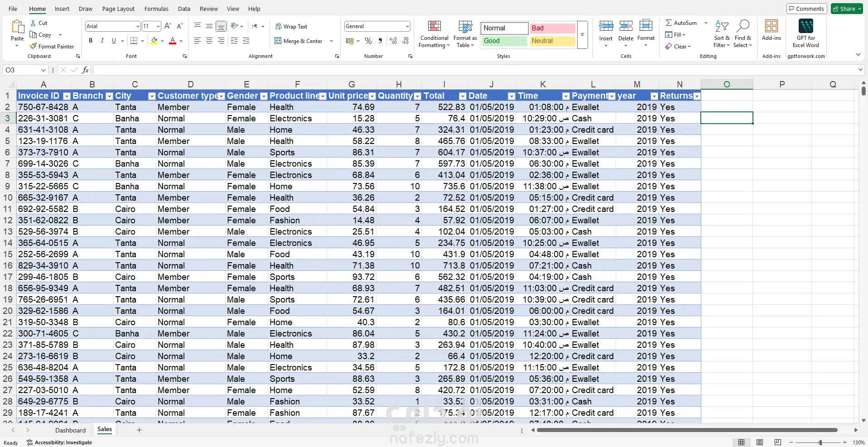Viewport: 868px width, 447px height.
Task: Open the Dashboard sheet tab
Action: pos(70,430)
